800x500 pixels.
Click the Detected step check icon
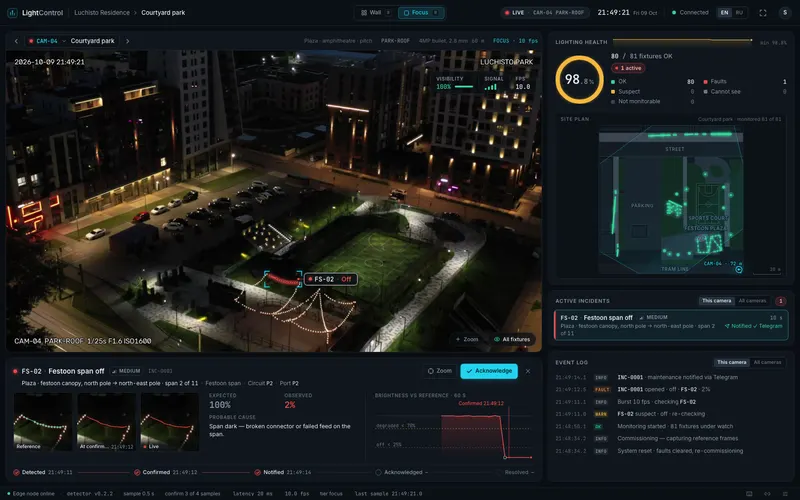(16, 472)
